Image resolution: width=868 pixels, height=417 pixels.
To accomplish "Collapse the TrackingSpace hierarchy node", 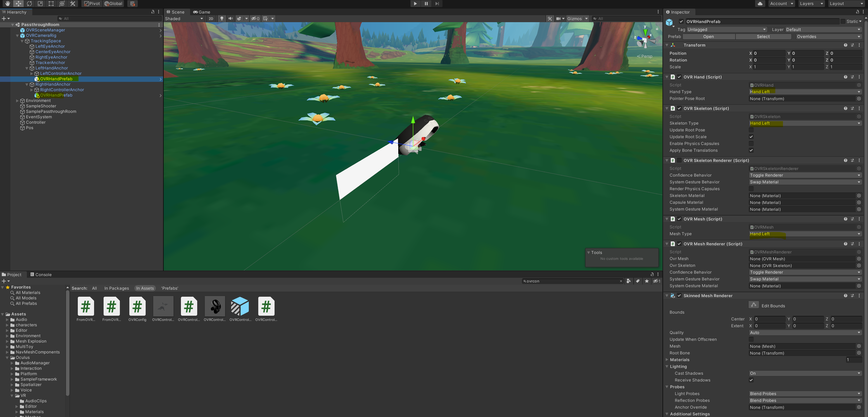I will point(22,41).
